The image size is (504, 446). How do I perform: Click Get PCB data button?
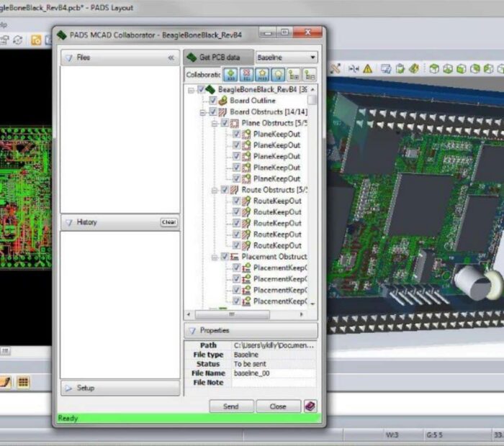[x=219, y=58]
